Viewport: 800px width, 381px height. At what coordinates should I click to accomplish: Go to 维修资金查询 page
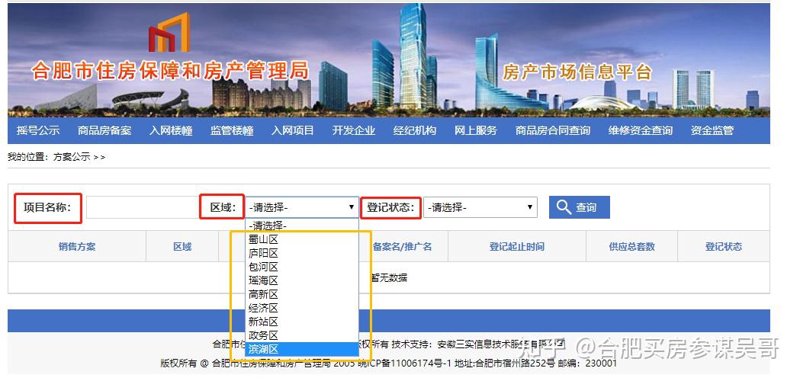(x=640, y=131)
